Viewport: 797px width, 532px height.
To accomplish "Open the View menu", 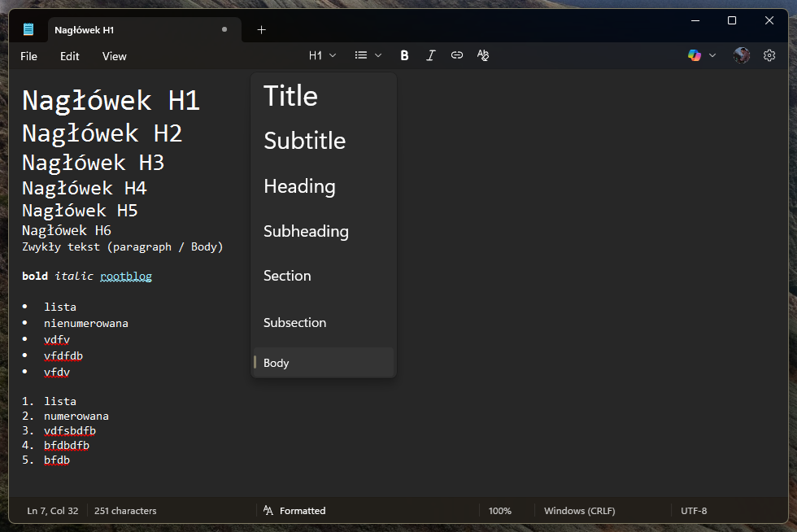I will click(115, 56).
